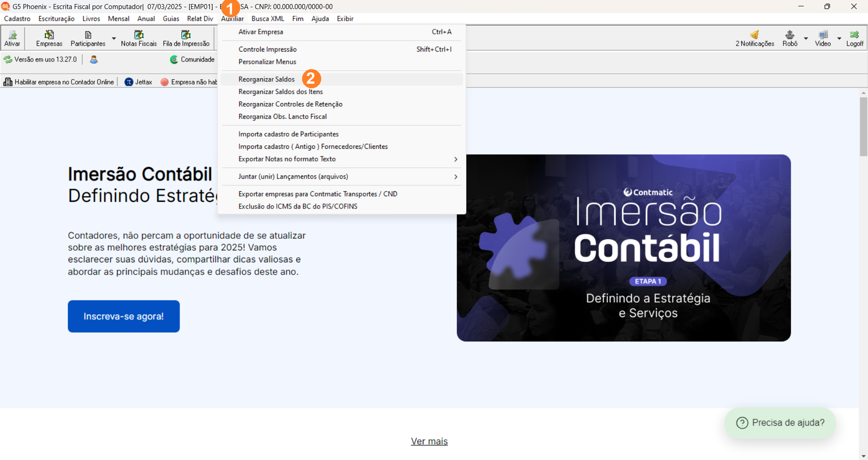Open the Empresas toolbar icon

coord(49,38)
